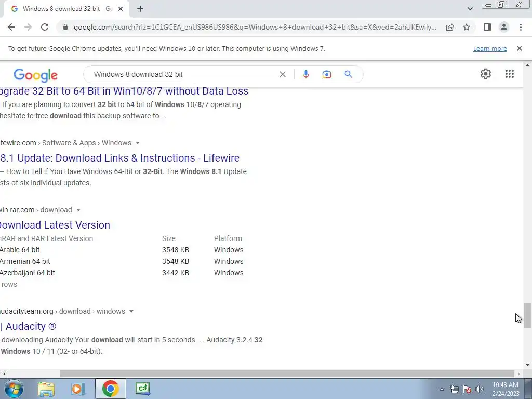The width and height of the screenshot is (532, 399).
Task: Go to Google home via logo
Action: coord(36,75)
